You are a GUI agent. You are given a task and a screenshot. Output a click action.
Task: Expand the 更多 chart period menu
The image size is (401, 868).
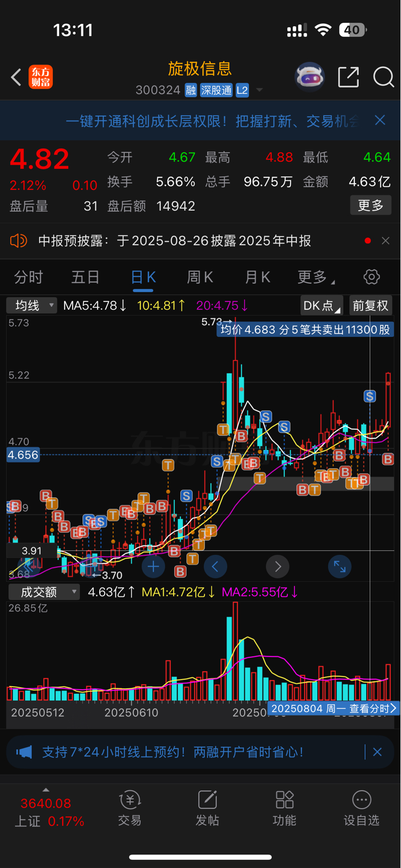[316, 277]
